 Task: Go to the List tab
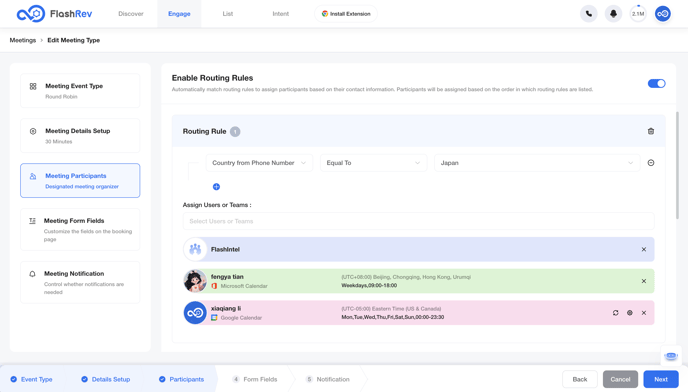coord(228,14)
